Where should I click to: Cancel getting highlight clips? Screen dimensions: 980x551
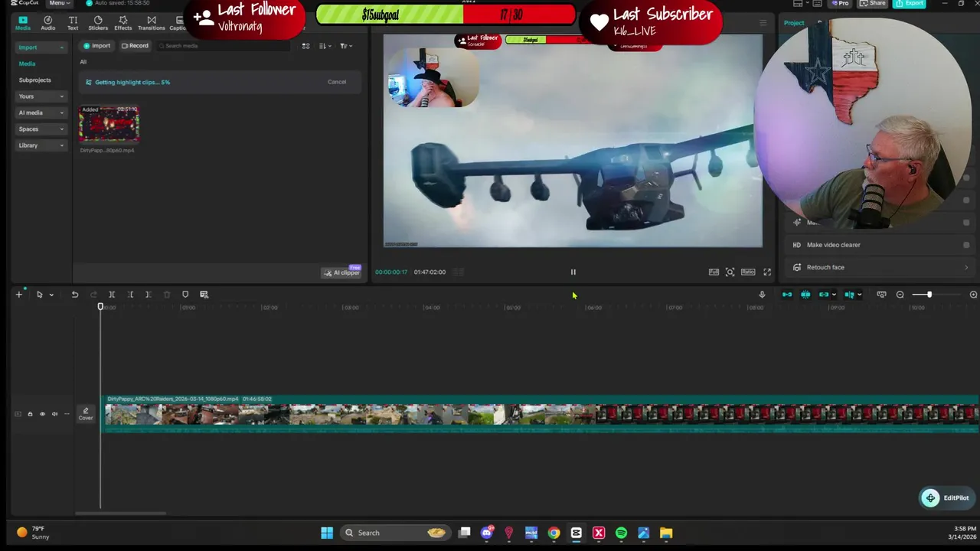(337, 82)
